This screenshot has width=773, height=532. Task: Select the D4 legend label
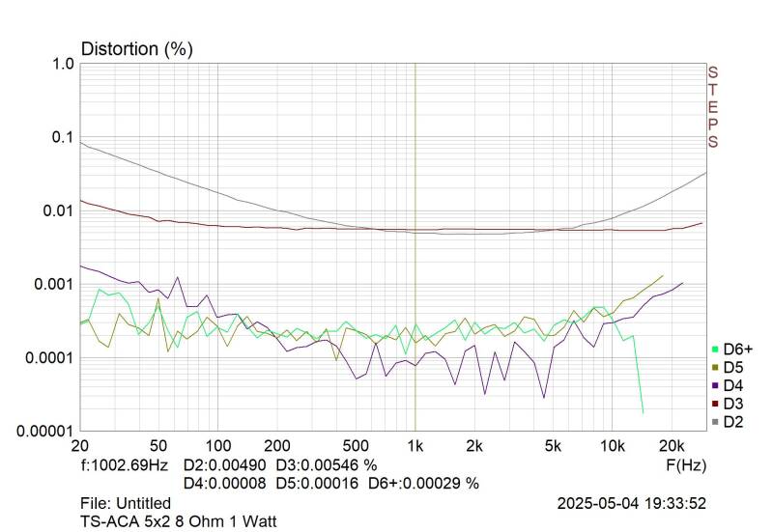click(733, 385)
